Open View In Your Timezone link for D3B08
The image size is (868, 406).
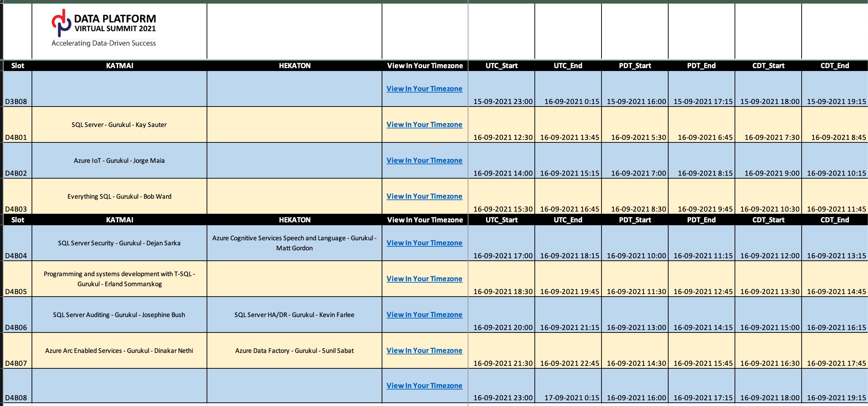click(x=424, y=89)
